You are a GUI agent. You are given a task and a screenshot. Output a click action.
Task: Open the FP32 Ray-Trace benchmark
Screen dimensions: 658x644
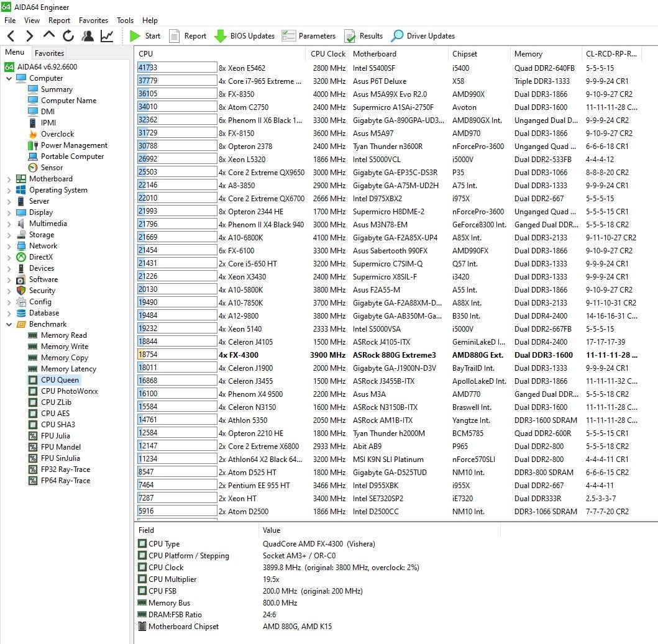65,469
